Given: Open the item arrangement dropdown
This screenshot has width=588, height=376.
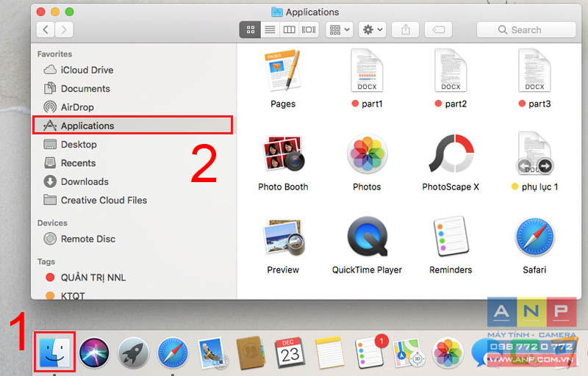Looking at the screenshot, I should pyautogui.click(x=340, y=29).
